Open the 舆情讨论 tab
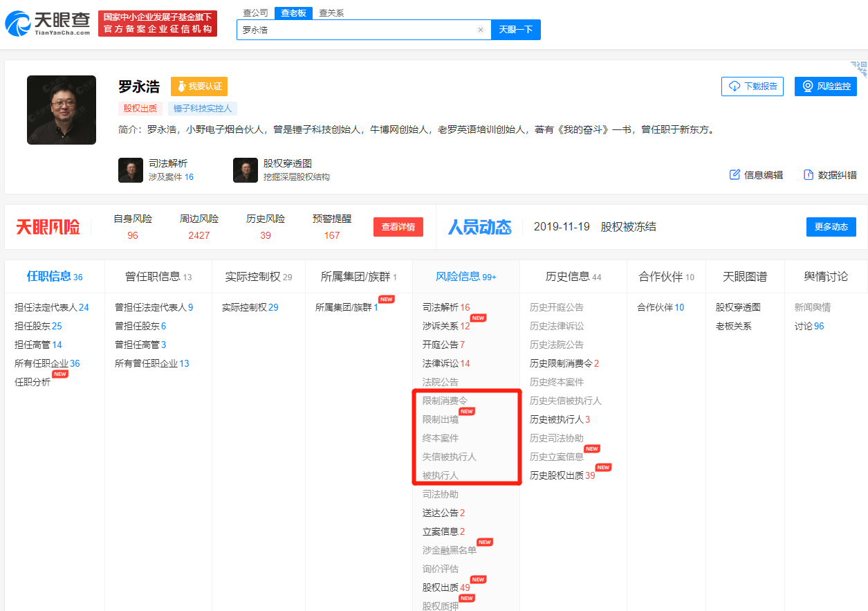The height and width of the screenshot is (611, 868). coord(826,277)
